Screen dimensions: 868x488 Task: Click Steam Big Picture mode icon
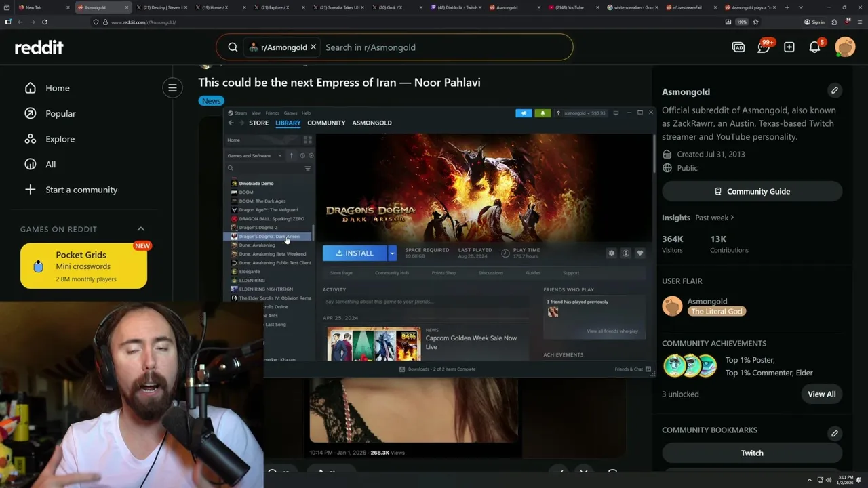(x=616, y=113)
